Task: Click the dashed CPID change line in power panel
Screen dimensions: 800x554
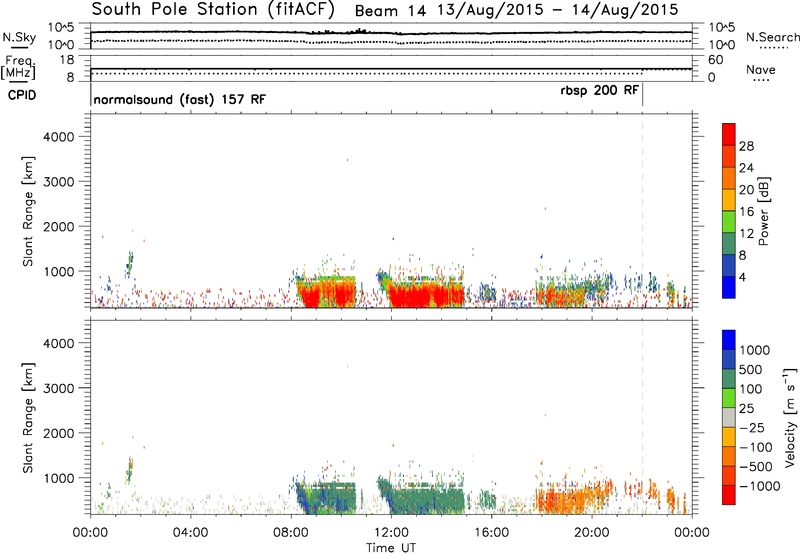Action: 642,211
